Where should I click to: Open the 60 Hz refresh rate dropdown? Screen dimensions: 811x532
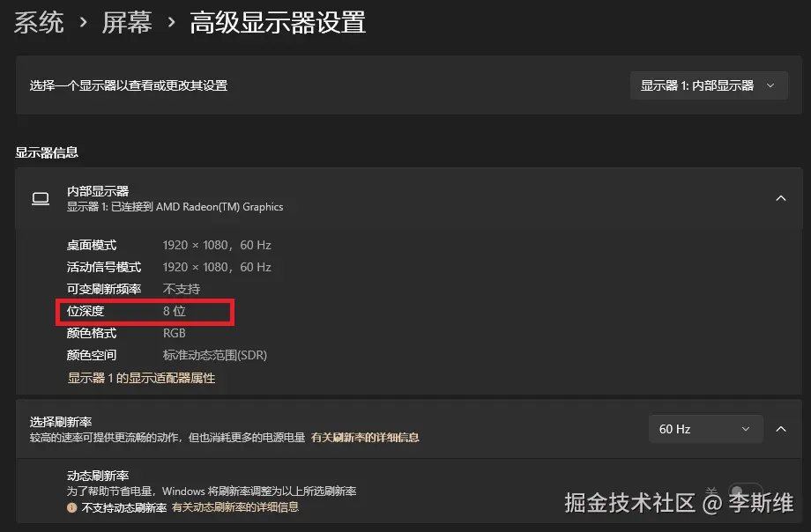pos(705,429)
